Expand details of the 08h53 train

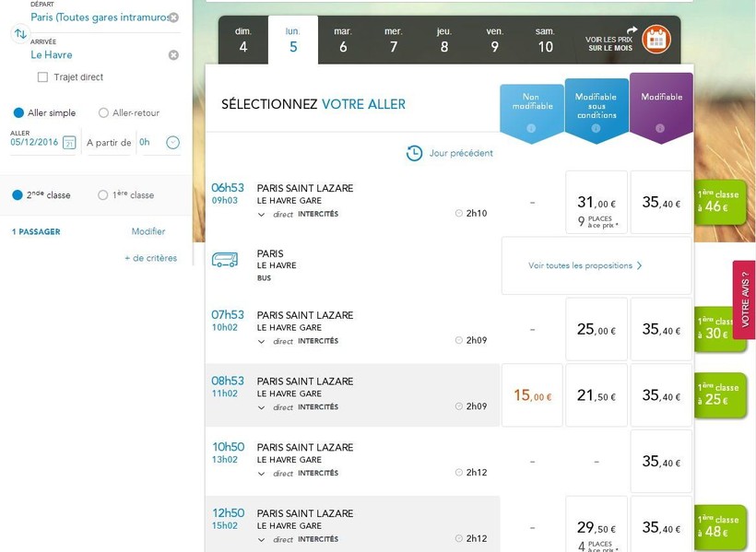point(262,407)
